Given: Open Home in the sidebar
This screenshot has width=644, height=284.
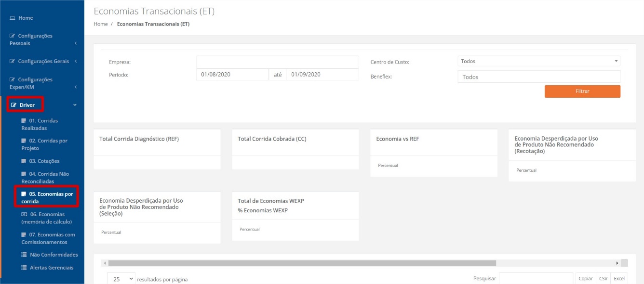Looking at the screenshot, I should click(26, 18).
